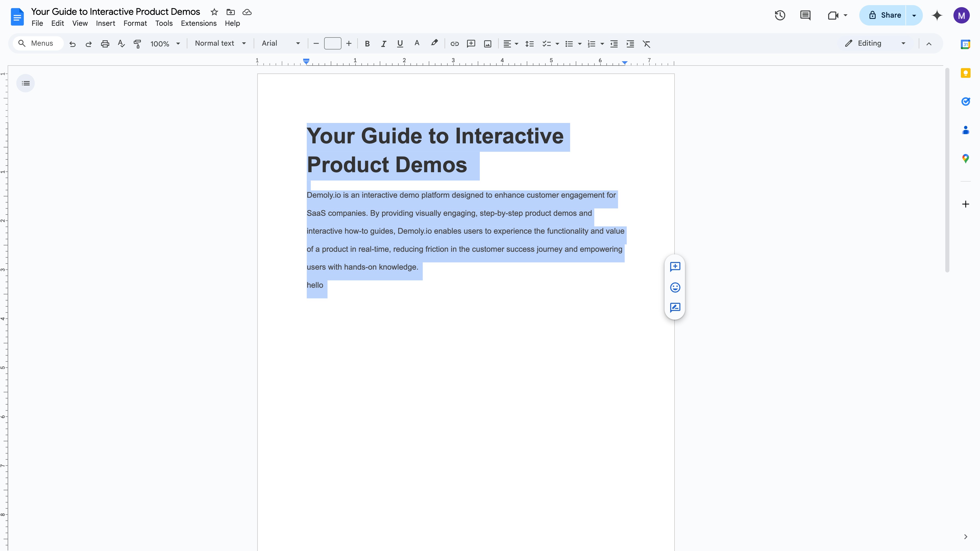The height and width of the screenshot is (551, 980).
Task: Open version history clock icon
Action: [780, 15]
